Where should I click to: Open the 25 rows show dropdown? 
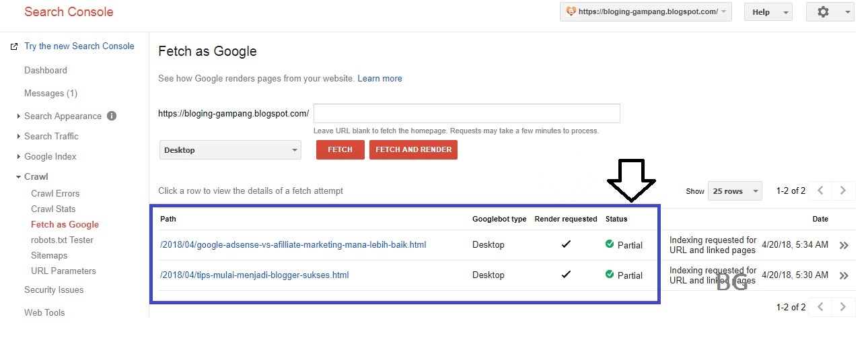(x=735, y=191)
